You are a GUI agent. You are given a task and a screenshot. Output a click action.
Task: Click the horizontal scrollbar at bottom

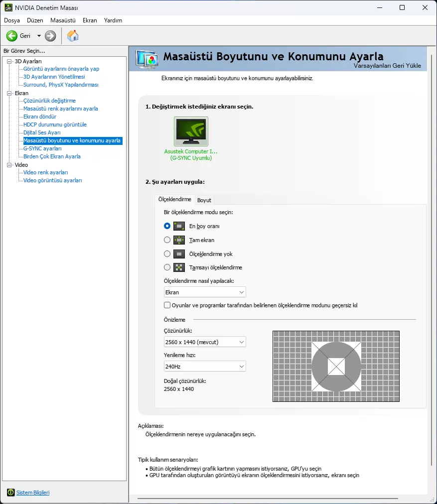pyautogui.click(x=268, y=499)
